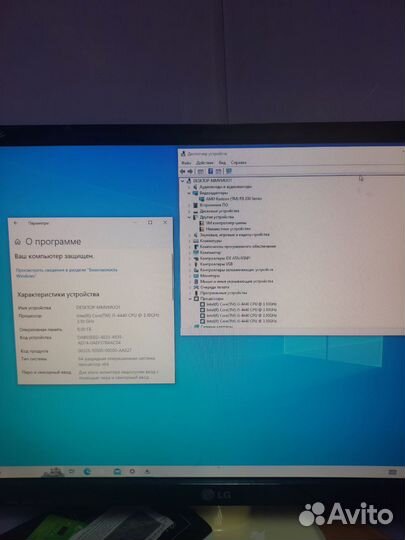The height and width of the screenshot is (540, 405).
Task: Select the last Intel Core i5-4440 processor entry
Action: coord(241,321)
